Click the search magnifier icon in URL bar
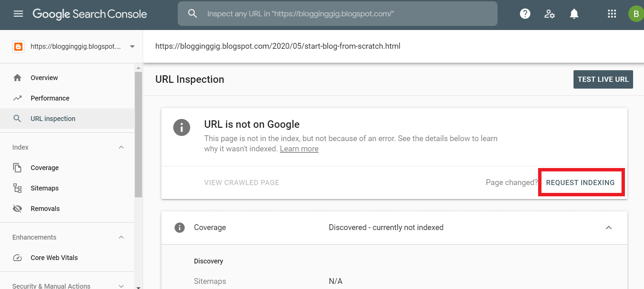This screenshot has height=289, width=644. (x=192, y=14)
